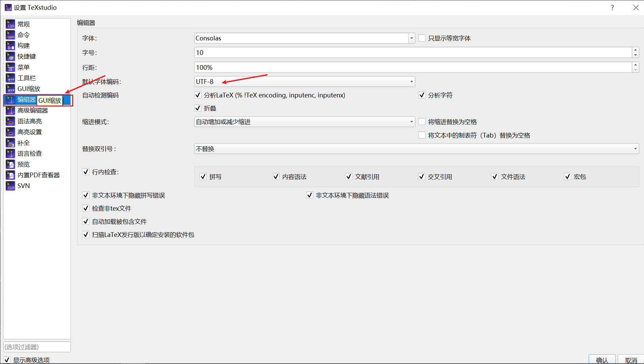Click the 命令 latex icon in sidebar
The height and width of the screenshot is (364, 644).
[10, 35]
